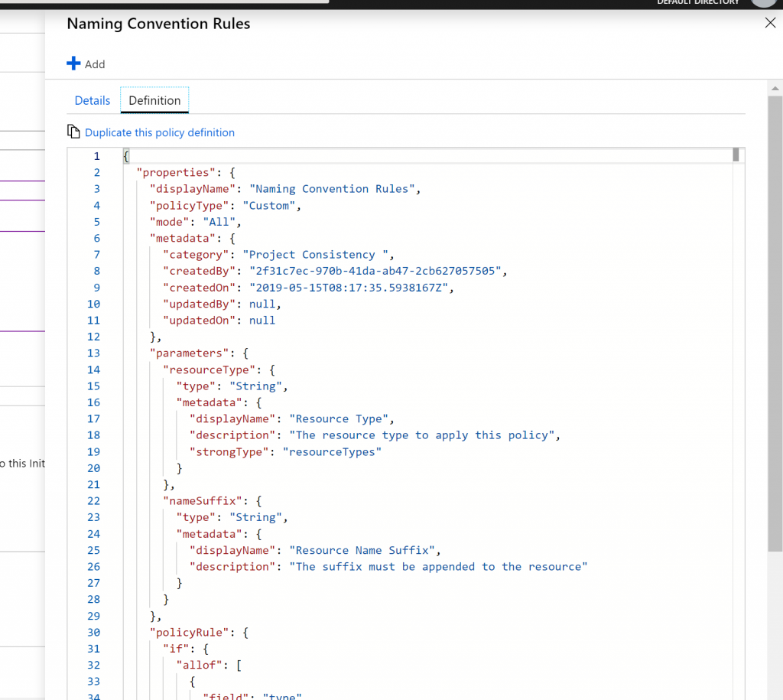This screenshot has width=783, height=700.
Task: Click the panel scrollbar up arrow
Action: click(x=775, y=89)
